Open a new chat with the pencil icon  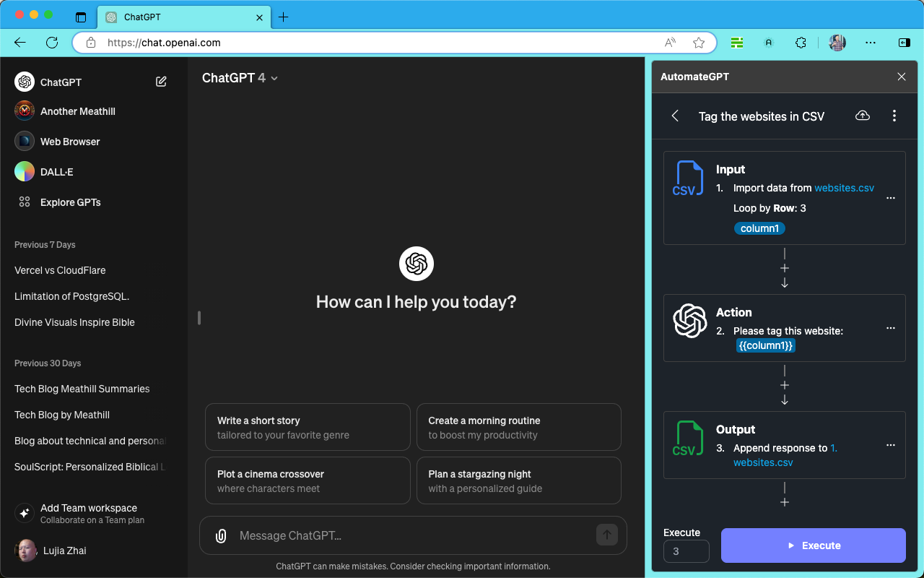point(160,82)
